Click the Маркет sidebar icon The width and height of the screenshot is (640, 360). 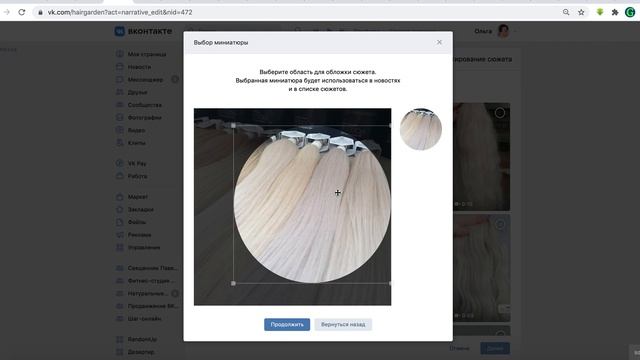(x=120, y=197)
